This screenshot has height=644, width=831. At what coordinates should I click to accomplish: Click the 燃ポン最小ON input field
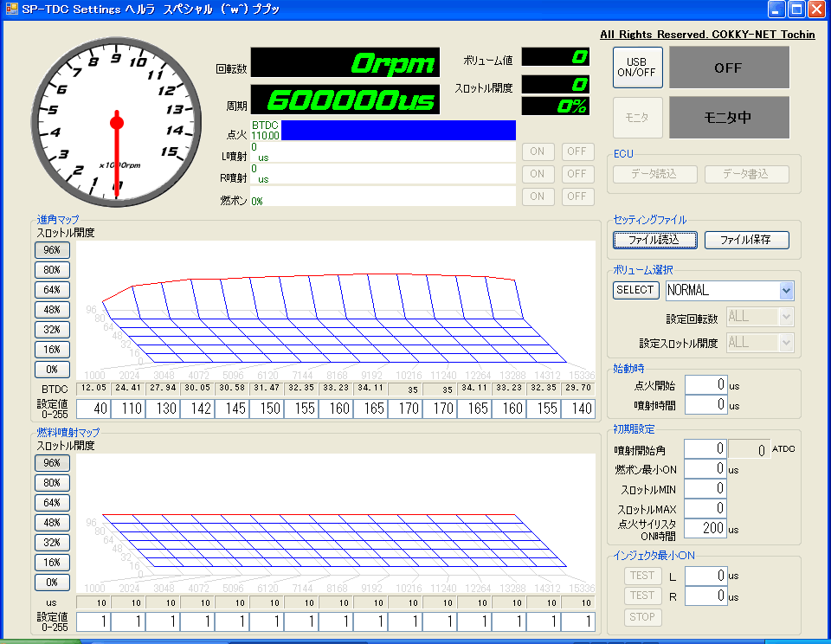[x=705, y=469]
